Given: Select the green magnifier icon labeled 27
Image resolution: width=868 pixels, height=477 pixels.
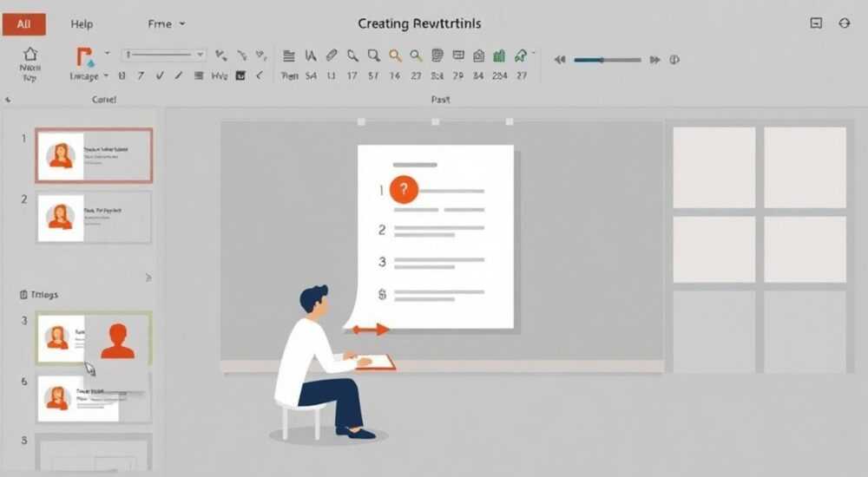Looking at the screenshot, I should [416, 56].
